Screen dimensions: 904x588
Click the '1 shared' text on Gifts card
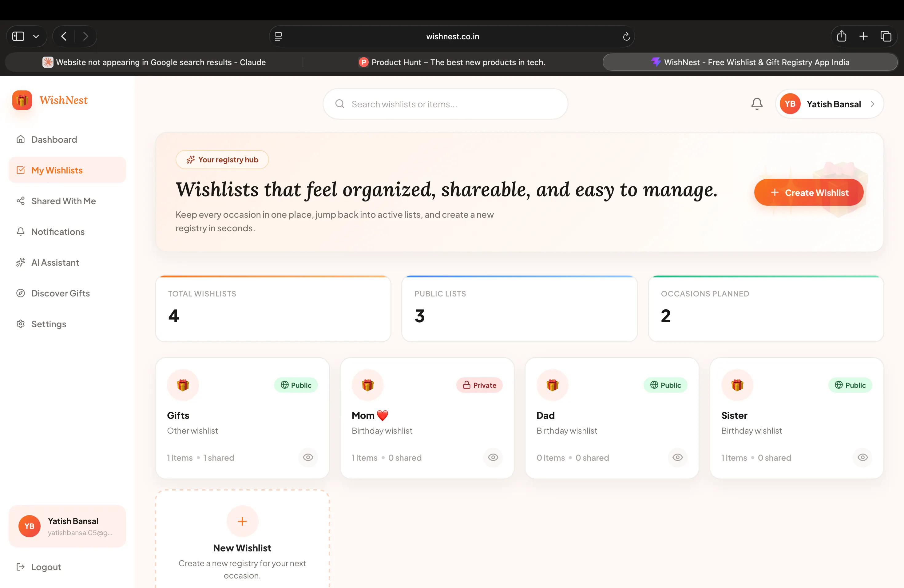tap(219, 458)
